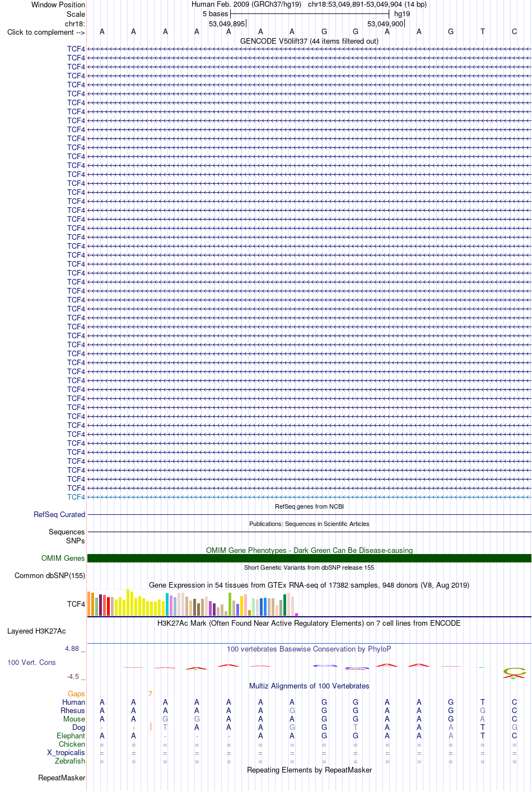Screen dimensions: 532x791
Task: Click the 53,049,900 position marker
Action: click(x=385, y=24)
